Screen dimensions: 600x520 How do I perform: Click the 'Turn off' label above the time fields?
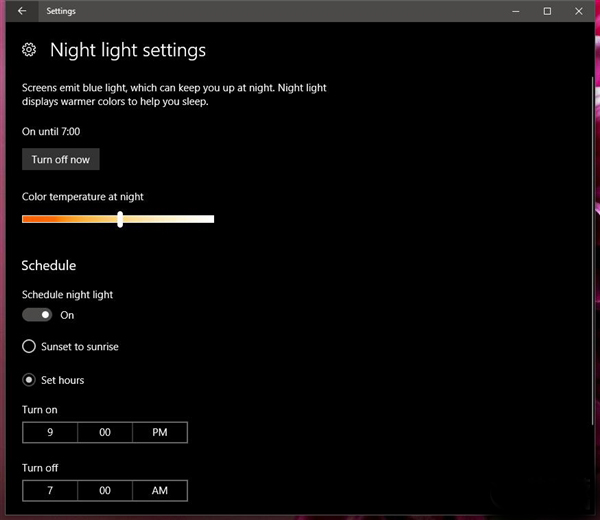40,468
